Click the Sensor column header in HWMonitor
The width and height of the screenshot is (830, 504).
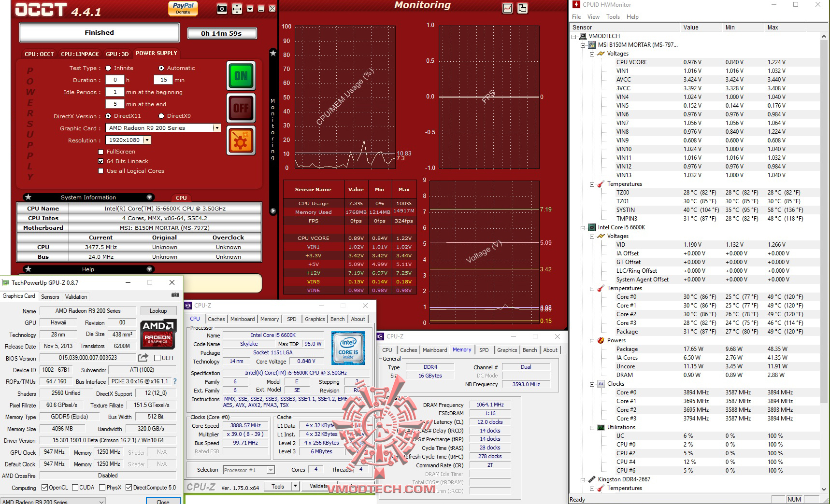625,28
